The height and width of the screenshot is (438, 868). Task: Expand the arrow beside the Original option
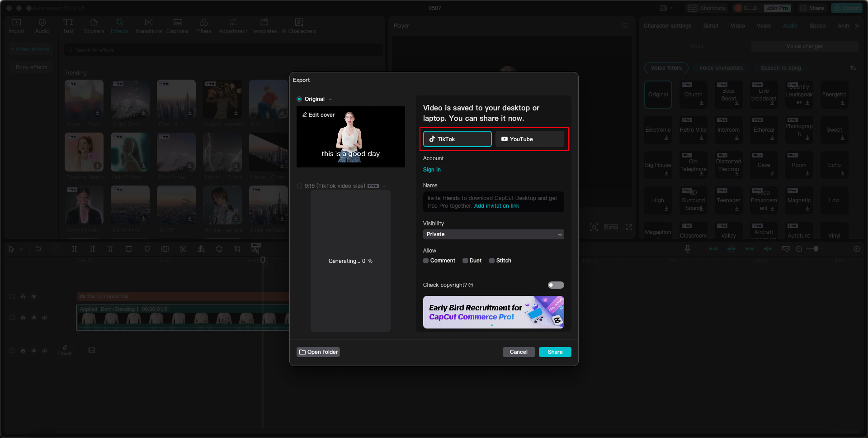click(x=330, y=99)
